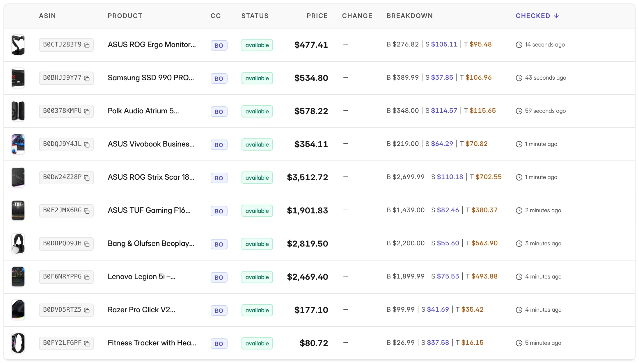Click base amount B $2,200.00
The width and height of the screenshot is (639, 364).
click(x=406, y=243)
